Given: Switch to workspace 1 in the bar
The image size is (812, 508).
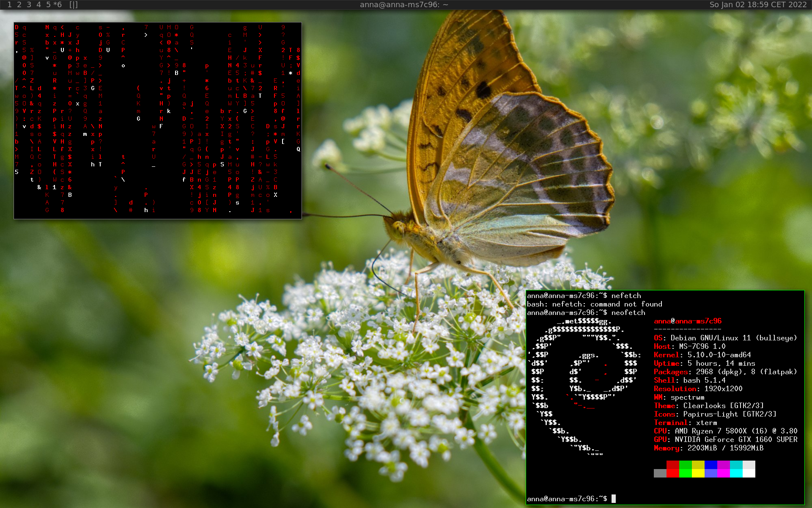Looking at the screenshot, I should coord(9,5).
